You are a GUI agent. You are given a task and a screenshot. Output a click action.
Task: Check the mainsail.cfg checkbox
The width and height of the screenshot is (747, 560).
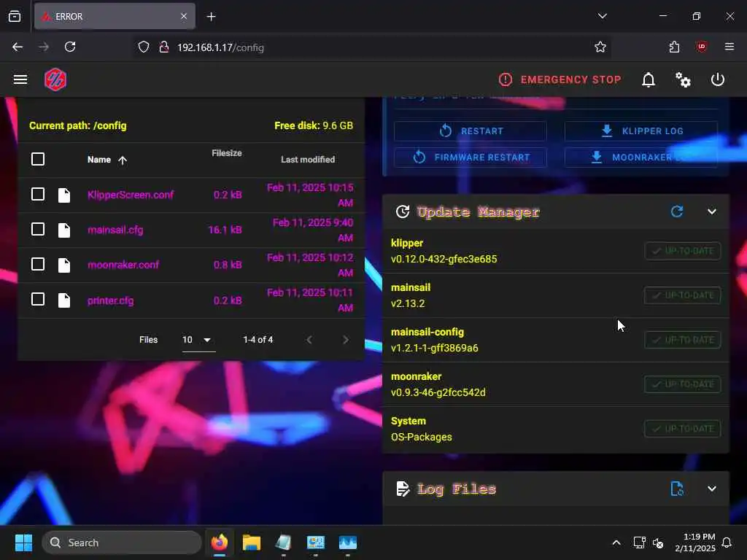click(38, 229)
